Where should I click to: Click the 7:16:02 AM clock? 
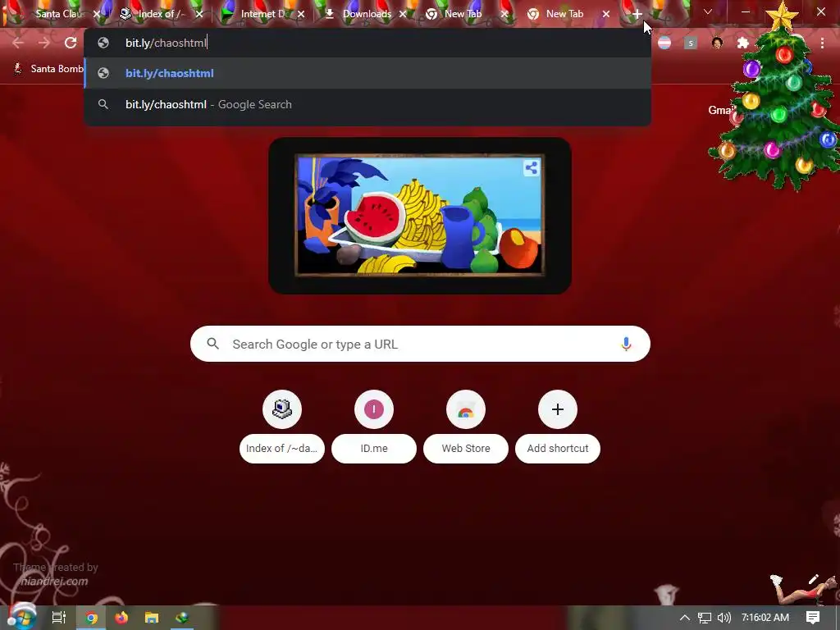[765, 618]
